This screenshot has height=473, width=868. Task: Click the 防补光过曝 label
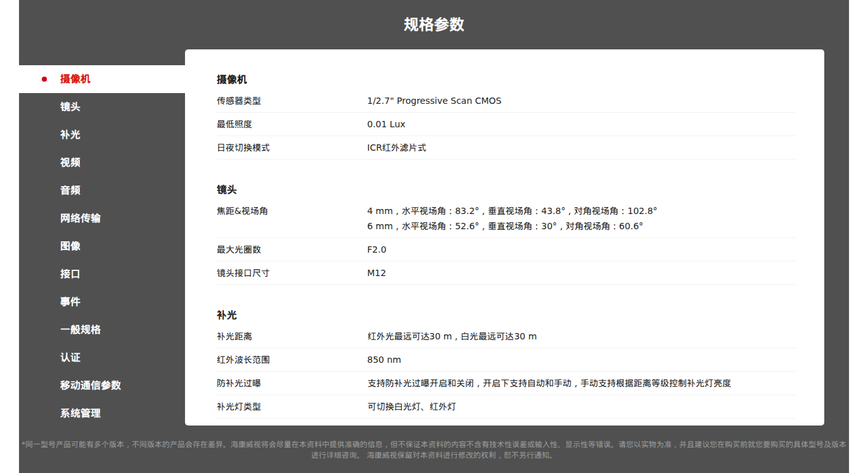tap(239, 383)
